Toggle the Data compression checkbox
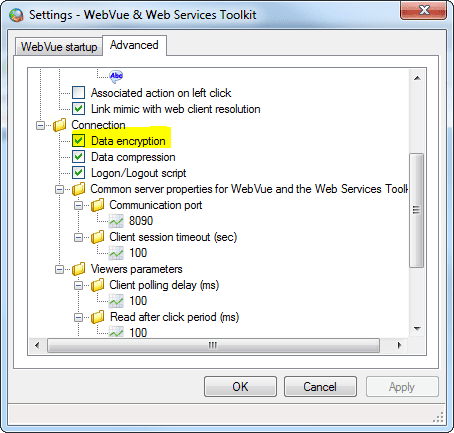 tap(79, 157)
